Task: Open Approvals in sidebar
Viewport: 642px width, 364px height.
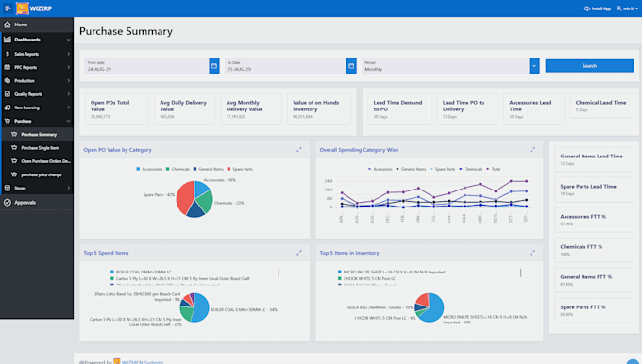Action: point(37,203)
